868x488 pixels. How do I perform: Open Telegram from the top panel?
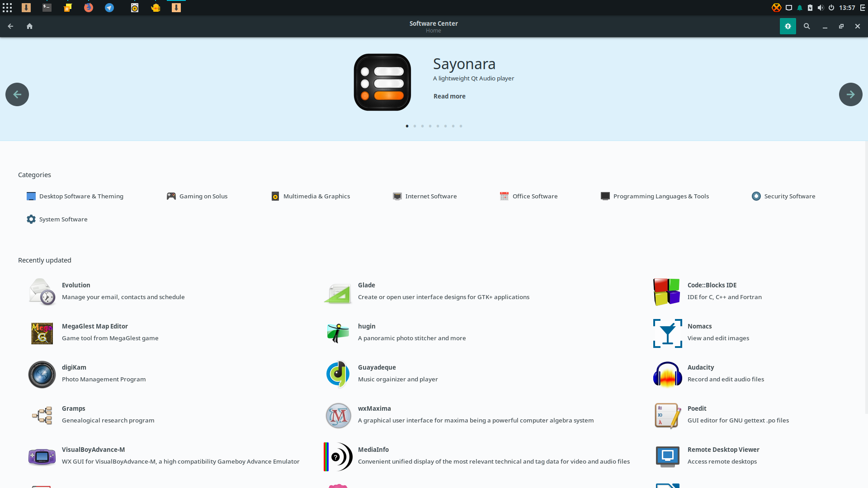[109, 8]
